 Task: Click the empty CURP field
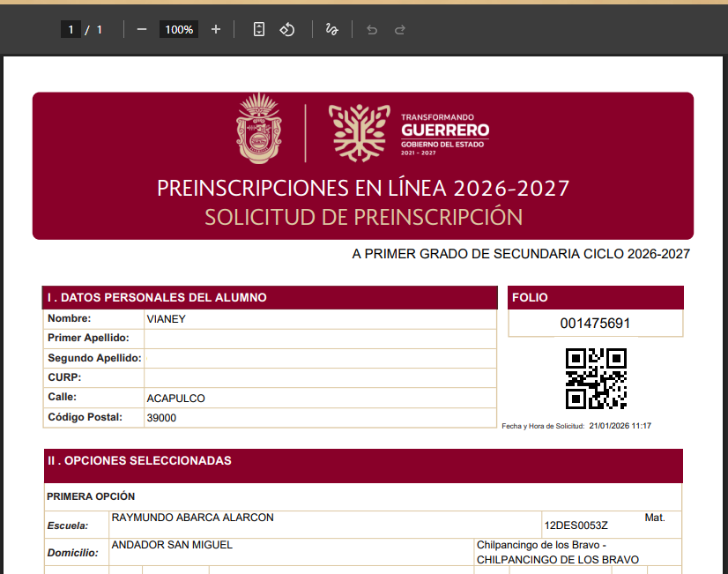(320, 378)
